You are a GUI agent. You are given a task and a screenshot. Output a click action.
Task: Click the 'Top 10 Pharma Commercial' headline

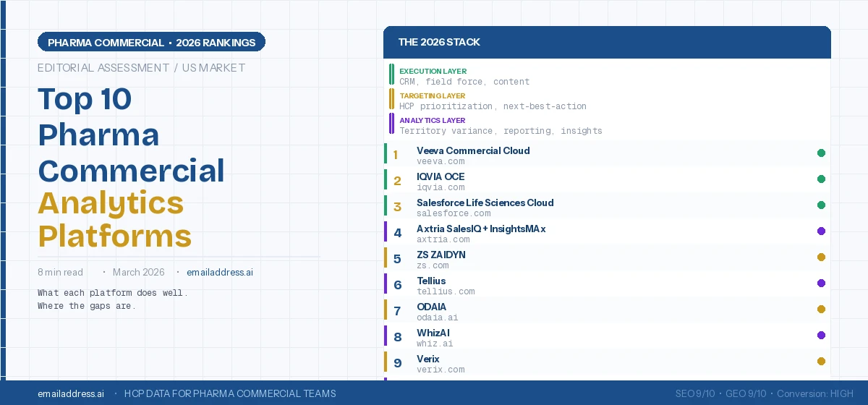coord(132,135)
